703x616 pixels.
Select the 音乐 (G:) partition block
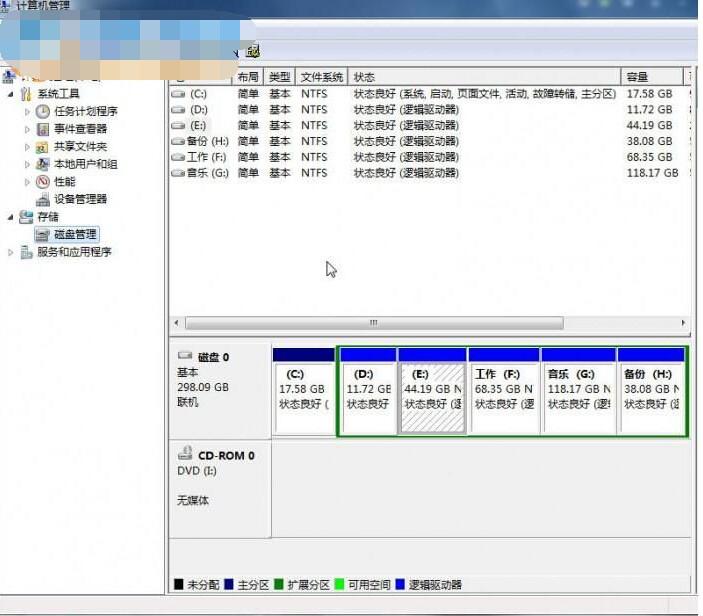tap(578, 390)
